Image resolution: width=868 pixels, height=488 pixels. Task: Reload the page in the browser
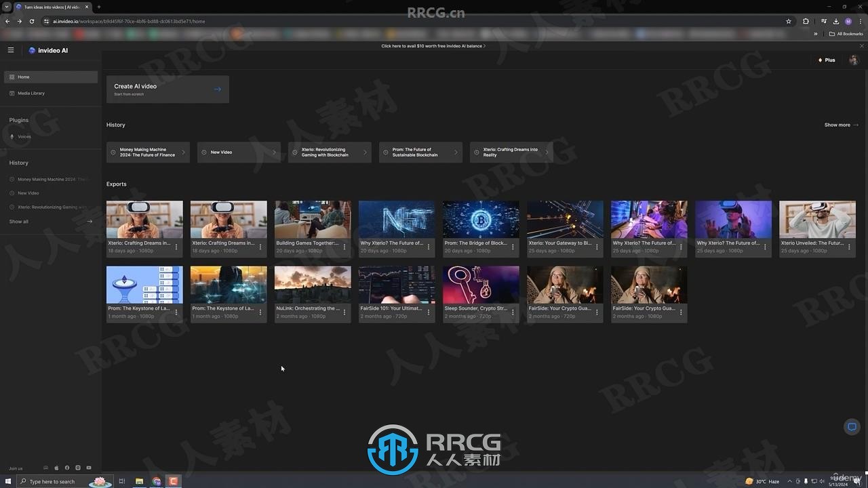tap(31, 21)
